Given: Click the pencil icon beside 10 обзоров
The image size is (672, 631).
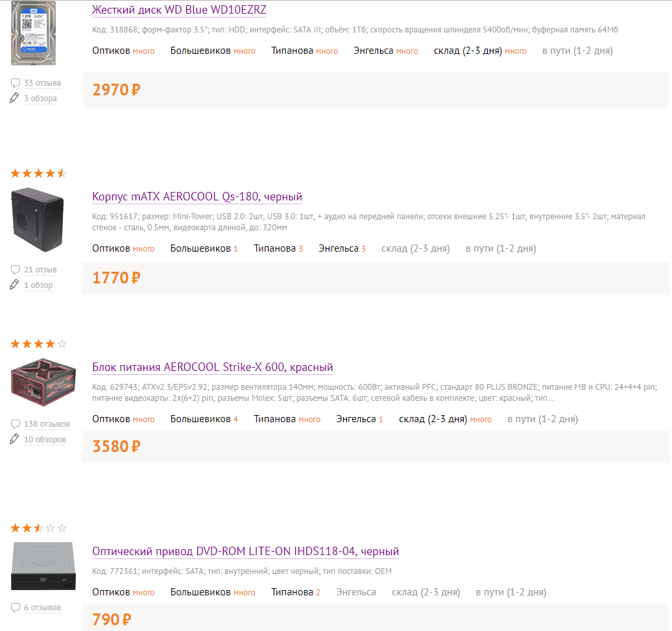Looking at the screenshot, I should (14, 439).
